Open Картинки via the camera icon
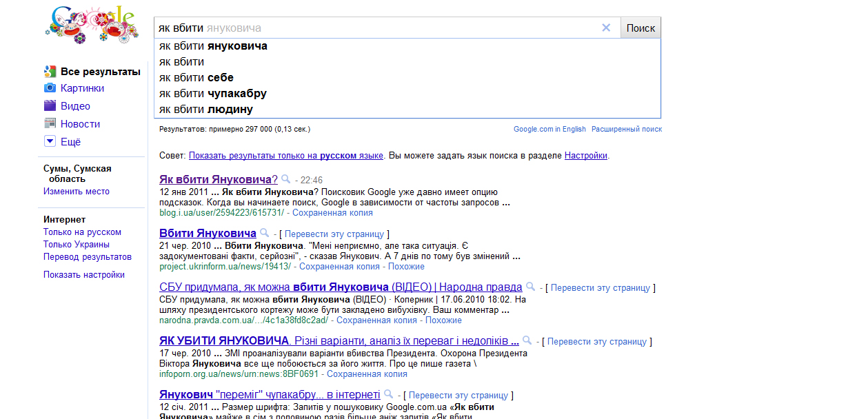868x419 pixels. tap(50, 88)
